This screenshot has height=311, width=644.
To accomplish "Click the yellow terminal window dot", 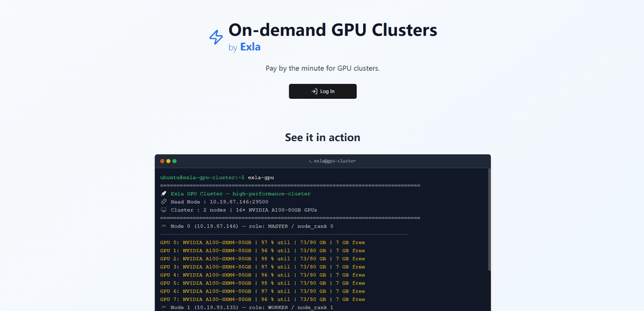I will tap(168, 161).
